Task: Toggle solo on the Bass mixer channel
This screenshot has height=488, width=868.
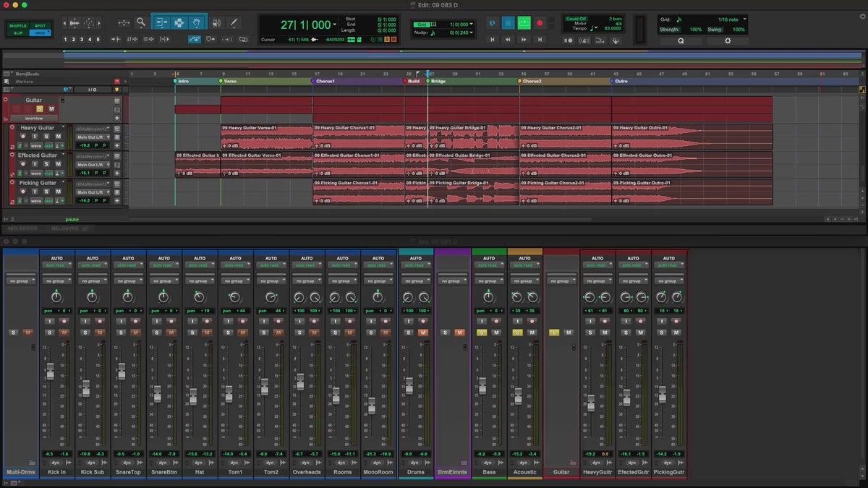Action: (482, 333)
